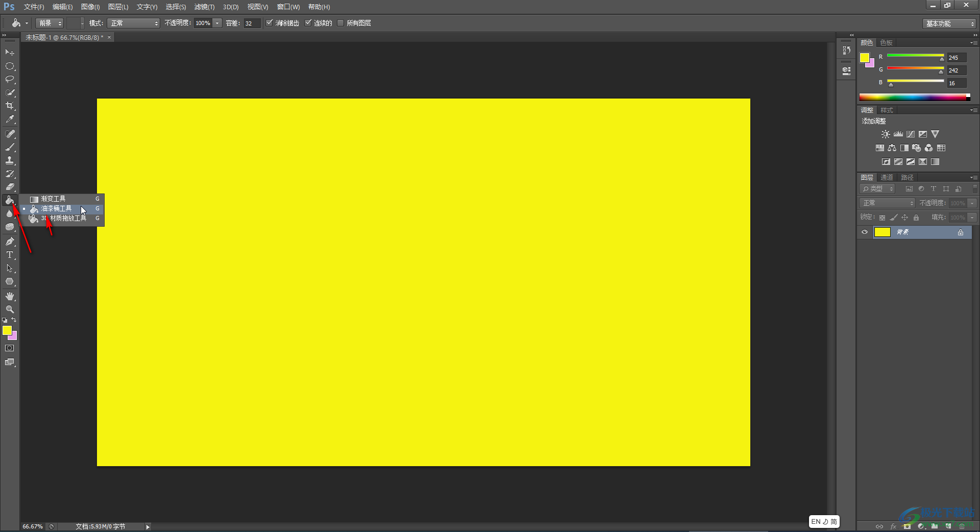
Task: Select the Clone Stamp tool
Action: pos(10,160)
